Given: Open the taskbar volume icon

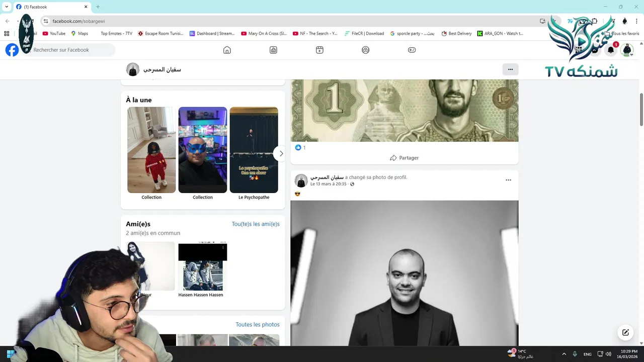Looking at the screenshot, I should click(x=609, y=354).
